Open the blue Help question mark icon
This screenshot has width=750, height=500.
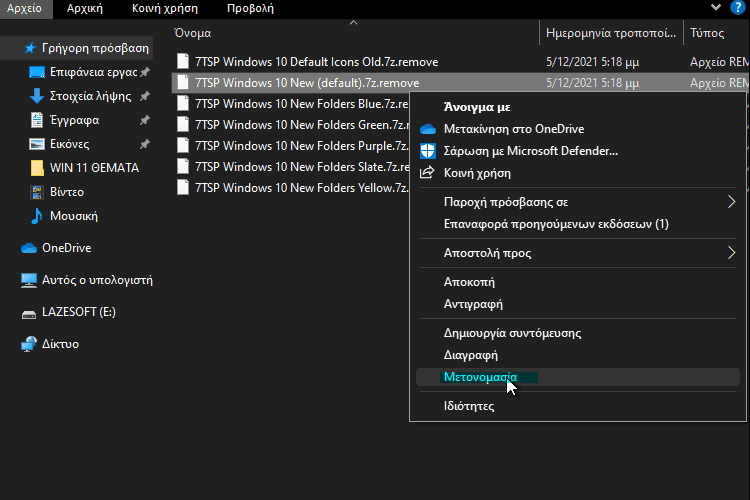738,7
